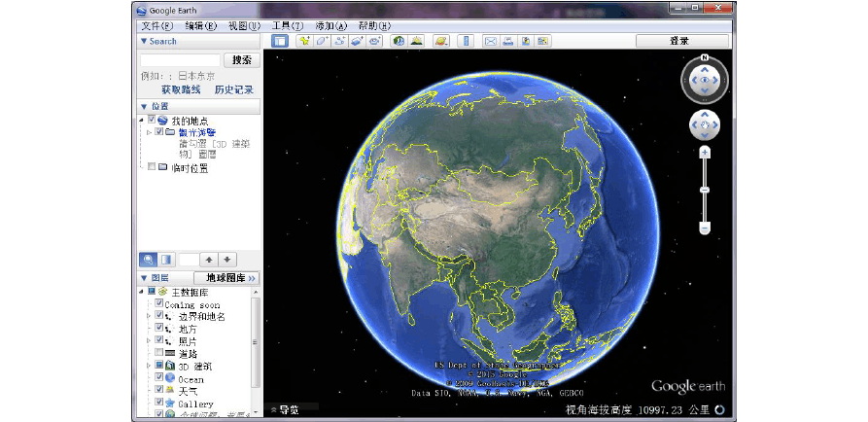Open the 添加(A) menu
The image size is (868, 422).
click(x=331, y=26)
